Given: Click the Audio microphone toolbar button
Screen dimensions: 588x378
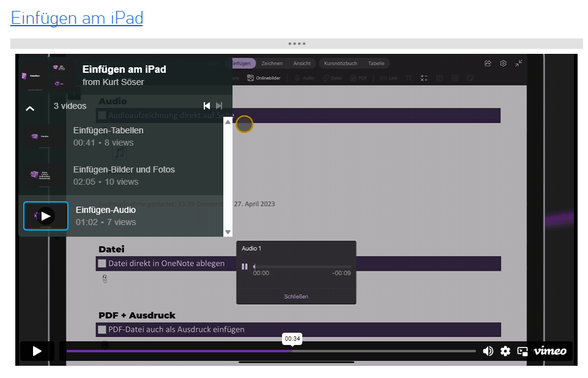Looking at the screenshot, I should 305,78.
